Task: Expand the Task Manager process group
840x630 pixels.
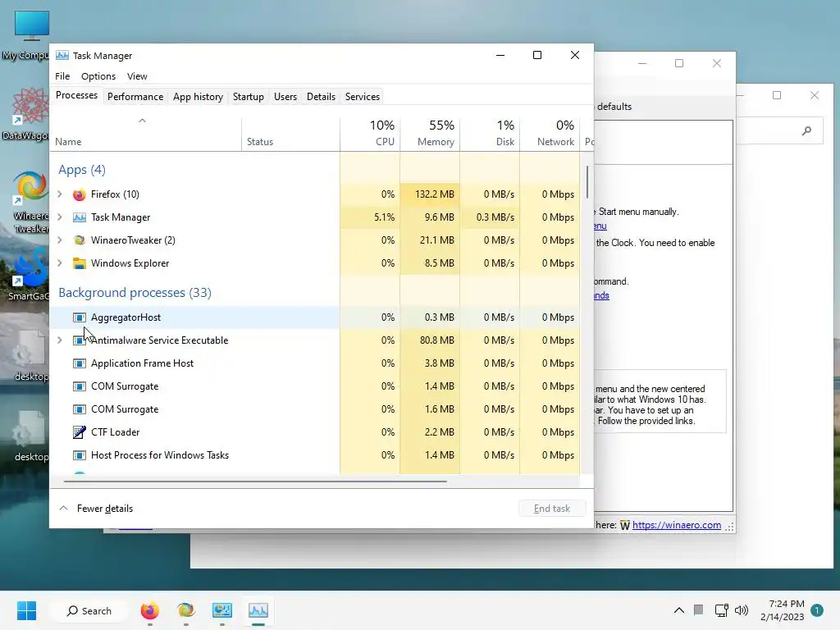Action: (60, 217)
